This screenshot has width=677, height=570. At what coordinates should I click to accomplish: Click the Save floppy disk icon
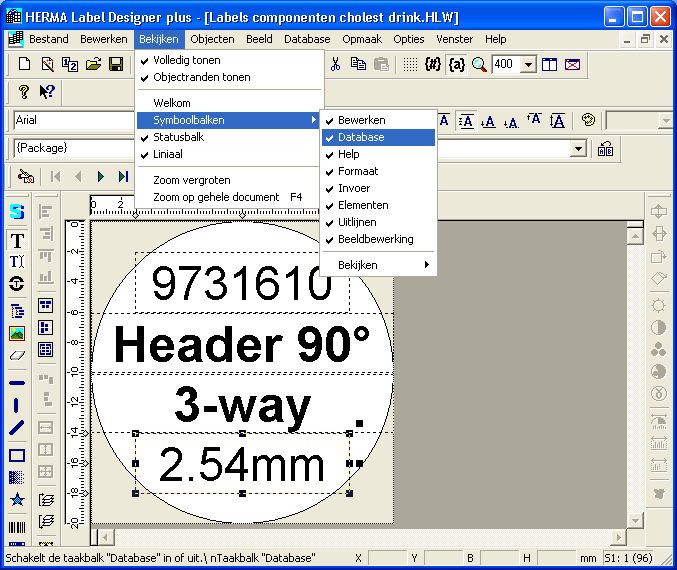point(116,65)
